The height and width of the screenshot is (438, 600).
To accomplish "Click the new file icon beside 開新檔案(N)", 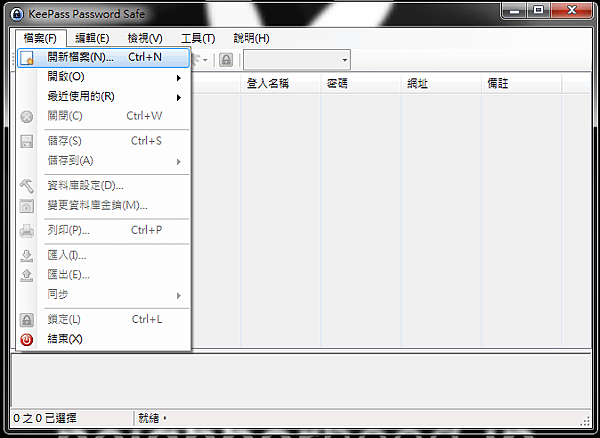I will coord(27,58).
